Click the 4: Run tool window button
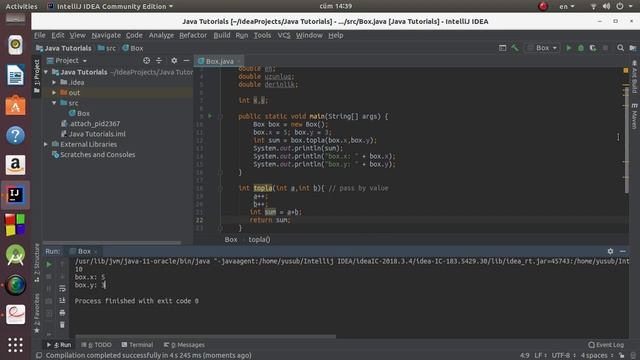 (x=59, y=345)
